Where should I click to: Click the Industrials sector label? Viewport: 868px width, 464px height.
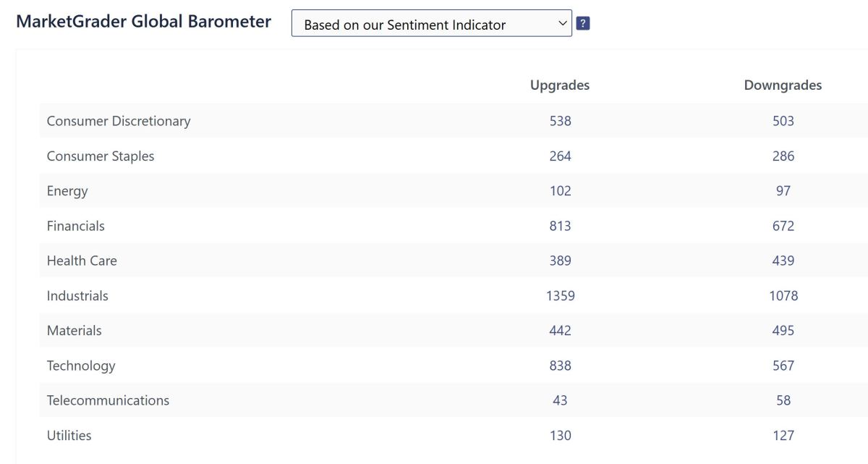coord(77,295)
